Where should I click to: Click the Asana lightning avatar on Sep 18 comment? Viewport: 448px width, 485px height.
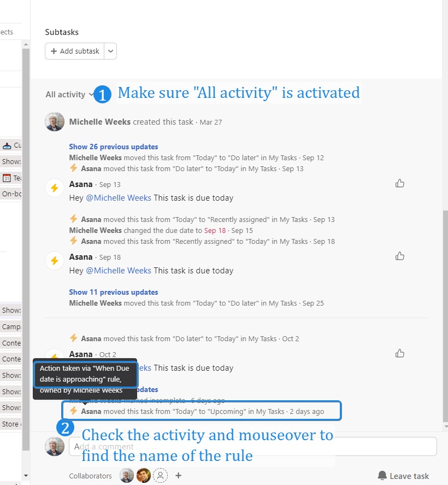[x=55, y=260]
